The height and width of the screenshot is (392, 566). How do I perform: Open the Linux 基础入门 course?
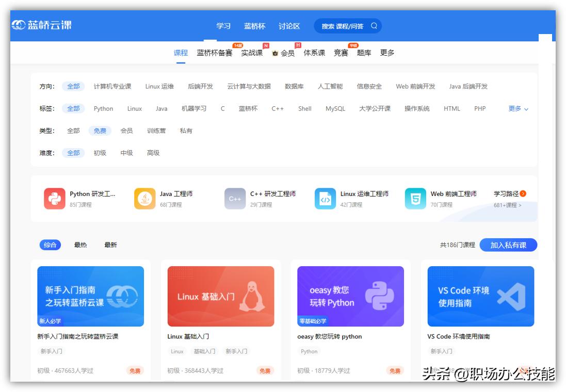(221, 296)
